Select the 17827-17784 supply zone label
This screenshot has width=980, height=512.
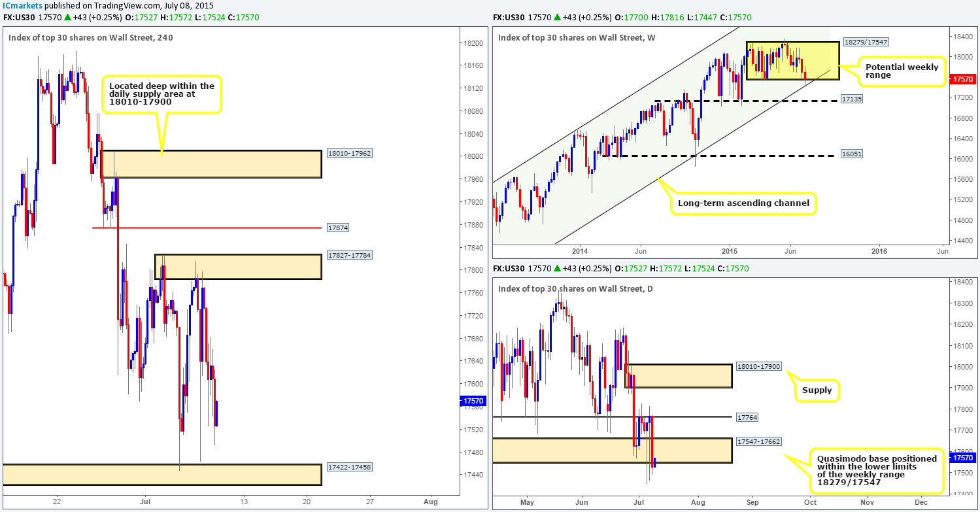pyautogui.click(x=348, y=255)
